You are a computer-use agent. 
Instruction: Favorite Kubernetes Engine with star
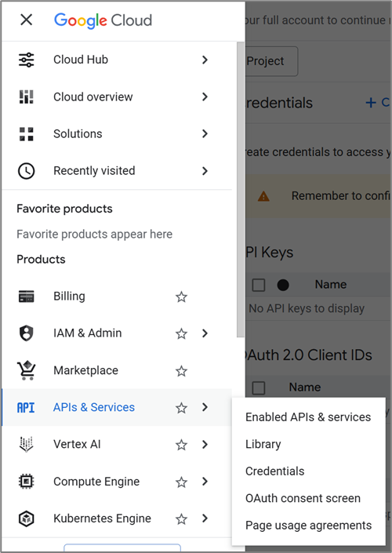[182, 518]
